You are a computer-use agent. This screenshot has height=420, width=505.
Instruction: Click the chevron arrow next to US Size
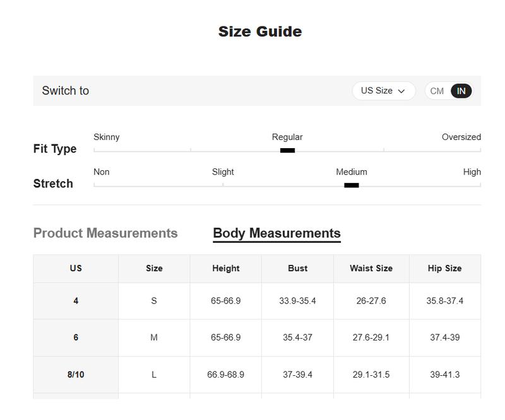click(401, 91)
